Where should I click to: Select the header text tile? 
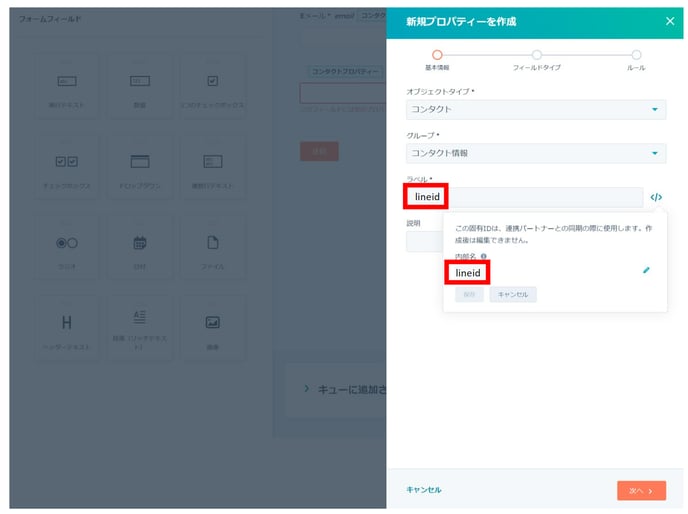[67, 327]
